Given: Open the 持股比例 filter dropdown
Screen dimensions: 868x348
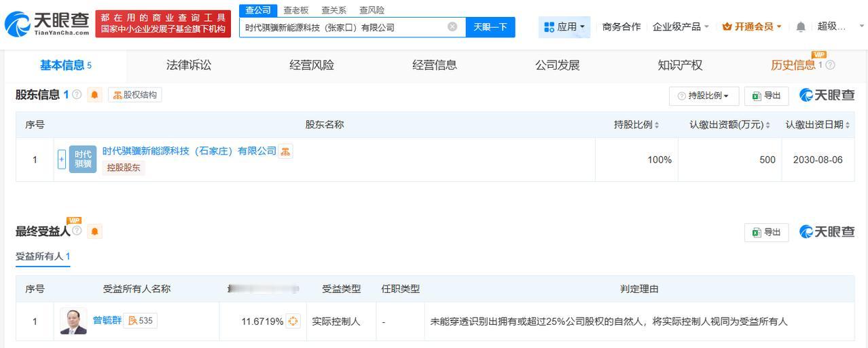Looking at the screenshot, I should click(704, 96).
